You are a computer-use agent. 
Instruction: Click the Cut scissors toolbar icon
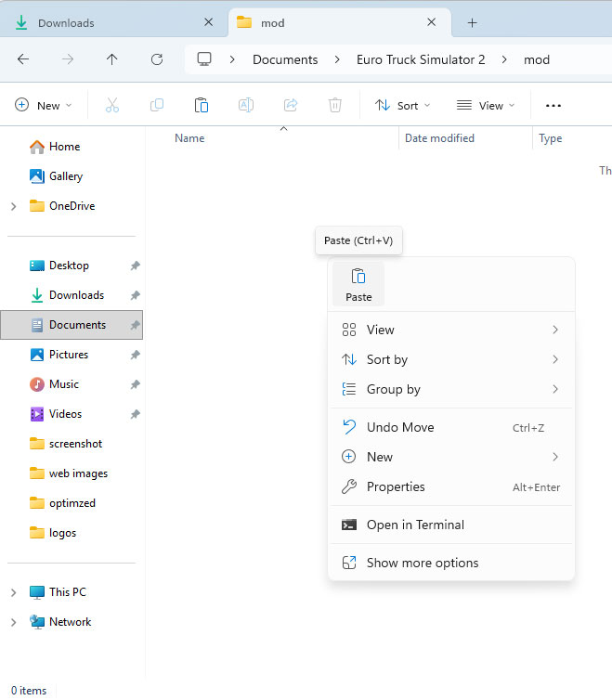point(112,105)
